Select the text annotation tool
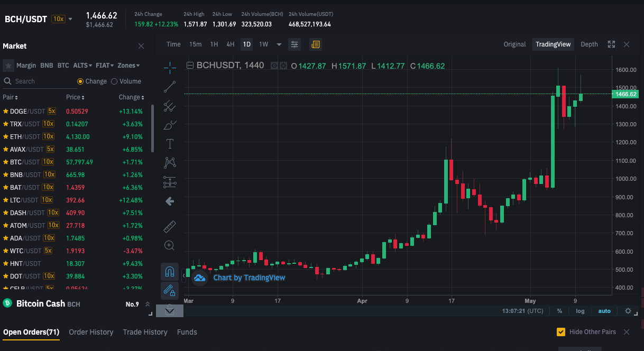Viewport: 644px width, 351px height. pyautogui.click(x=170, y=144)
